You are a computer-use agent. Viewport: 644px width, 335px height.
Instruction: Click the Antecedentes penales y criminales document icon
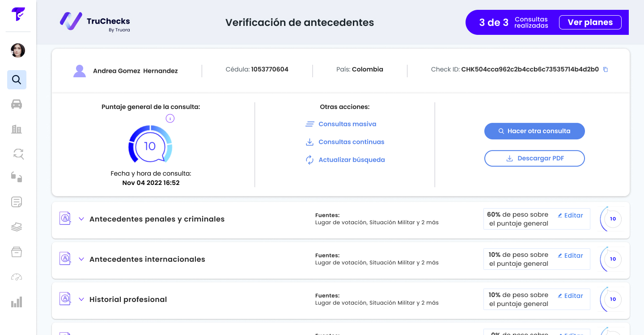65,218
